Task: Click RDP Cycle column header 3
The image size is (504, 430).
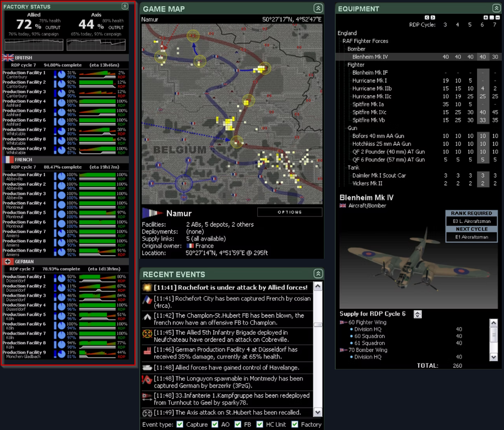Action: pos(445,25)
